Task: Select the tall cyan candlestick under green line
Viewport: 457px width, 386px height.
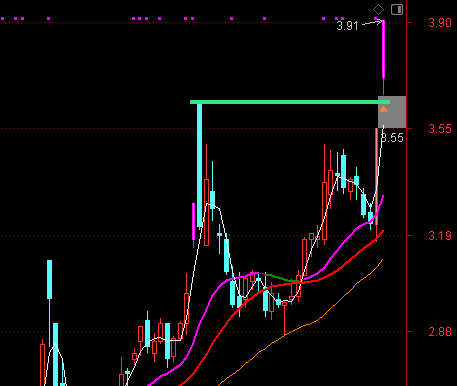Action: click(x=199, y=165)
